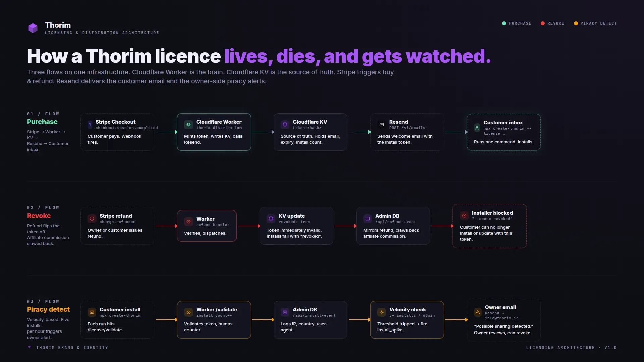Click the 01 / FLOW label
The height and width of the screenshot is (362, 644).
point(43,114)
